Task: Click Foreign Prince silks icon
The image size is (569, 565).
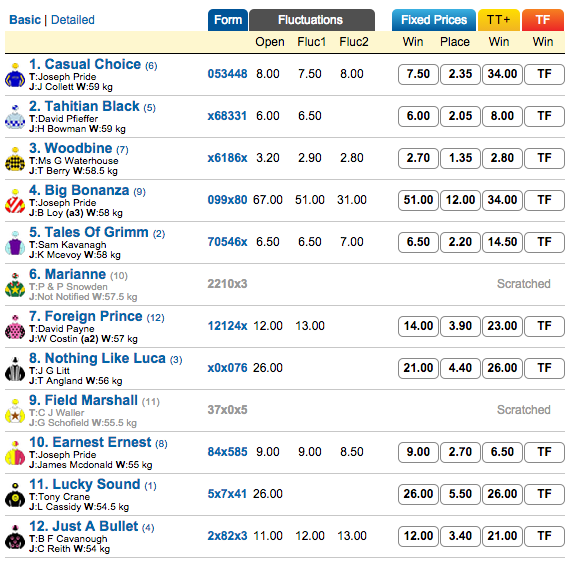Action: tap(15, 327)
